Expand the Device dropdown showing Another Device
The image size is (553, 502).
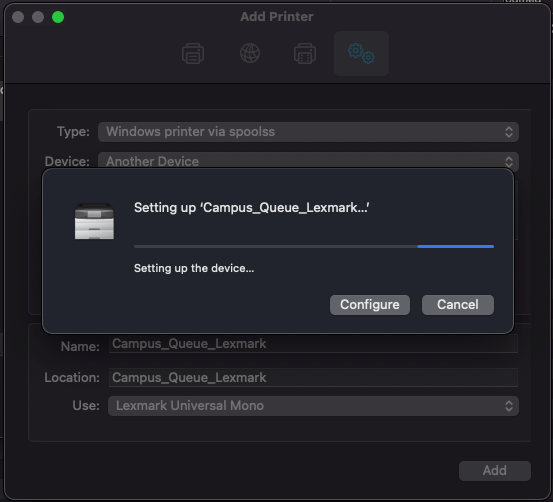308,161
